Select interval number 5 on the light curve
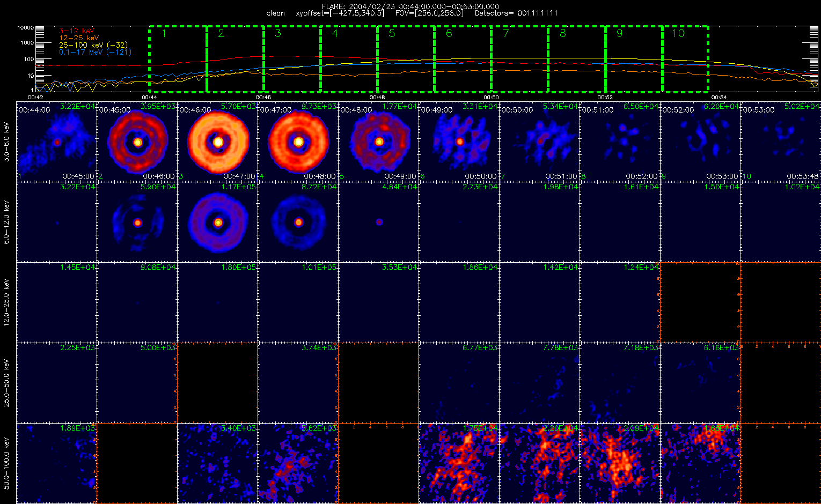 (x=392, y=33)
